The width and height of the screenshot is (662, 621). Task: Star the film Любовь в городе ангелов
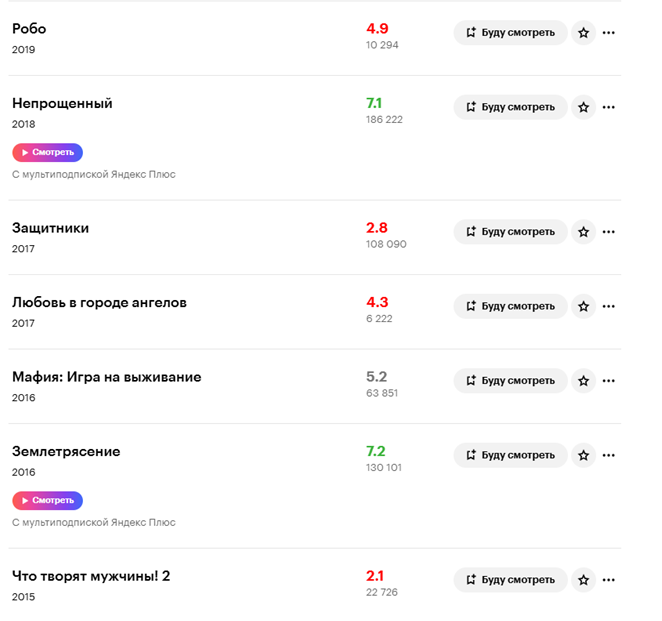(584, 306)
